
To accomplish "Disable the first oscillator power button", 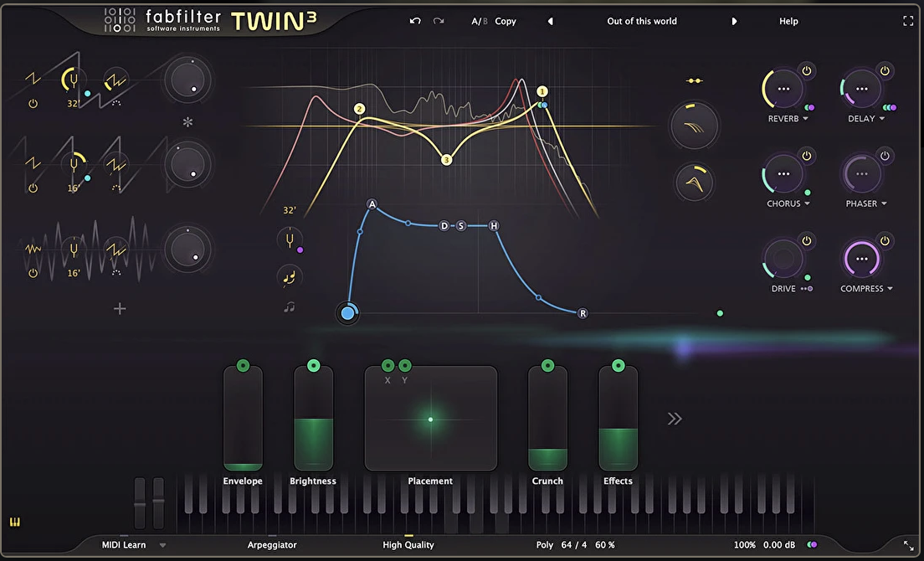I will point(33,104).
